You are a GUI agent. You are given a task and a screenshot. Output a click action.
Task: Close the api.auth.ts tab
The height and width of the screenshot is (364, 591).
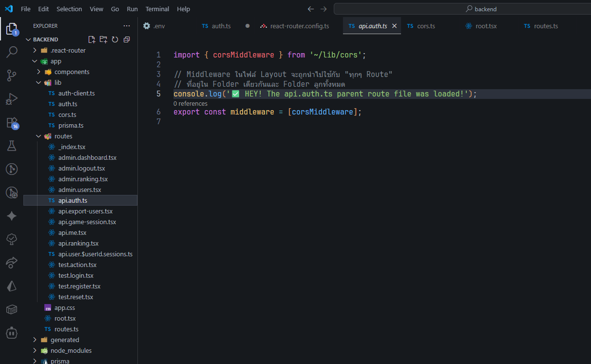tap(394, 26)
